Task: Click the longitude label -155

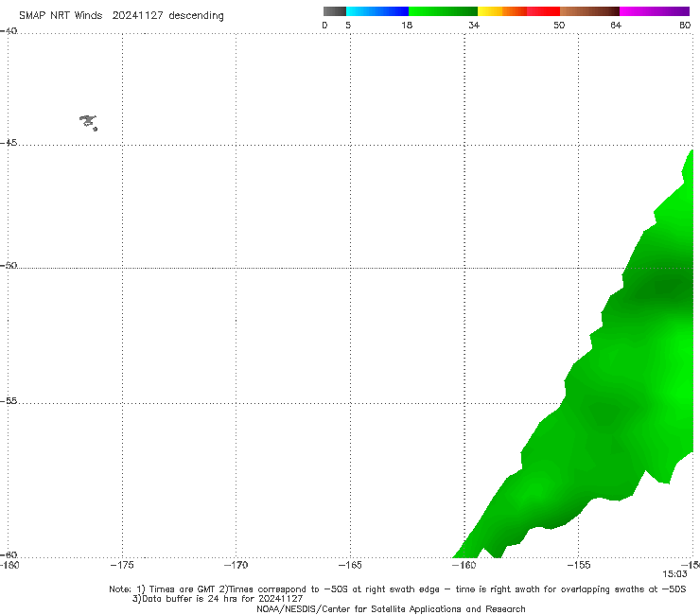Action: [x=579, y=565]
